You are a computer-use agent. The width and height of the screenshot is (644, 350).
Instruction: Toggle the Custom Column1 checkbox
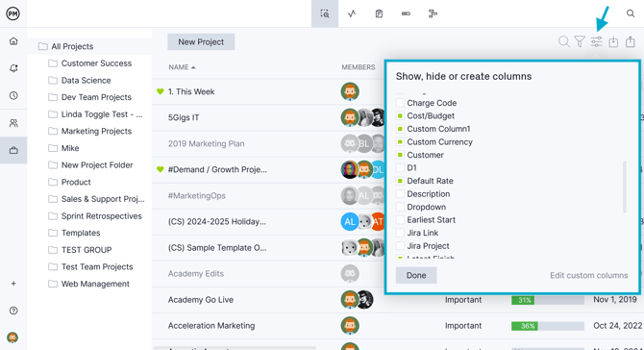[400, 129]
